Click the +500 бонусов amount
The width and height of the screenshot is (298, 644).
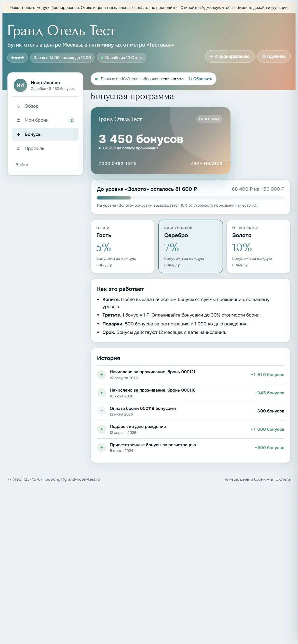[x=269, y=448]
